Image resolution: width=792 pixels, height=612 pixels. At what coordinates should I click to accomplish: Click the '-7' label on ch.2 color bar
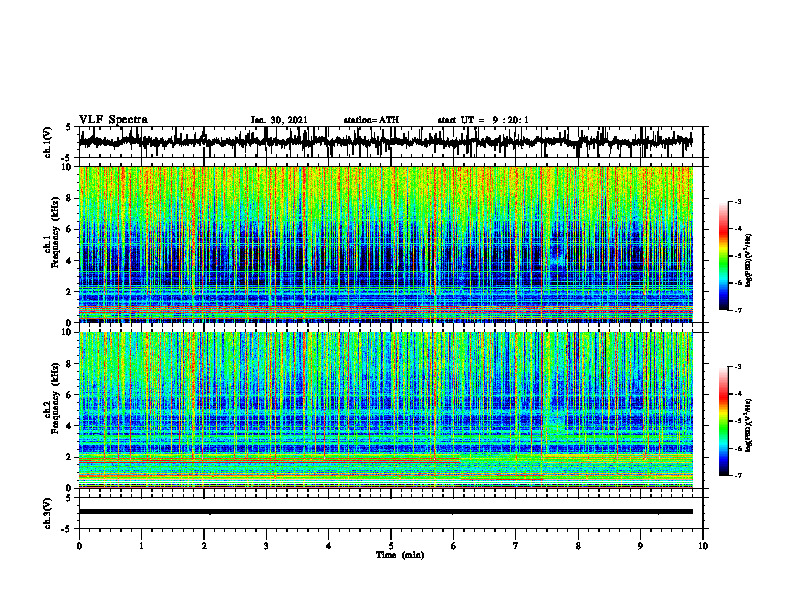(x=737, y=475)
